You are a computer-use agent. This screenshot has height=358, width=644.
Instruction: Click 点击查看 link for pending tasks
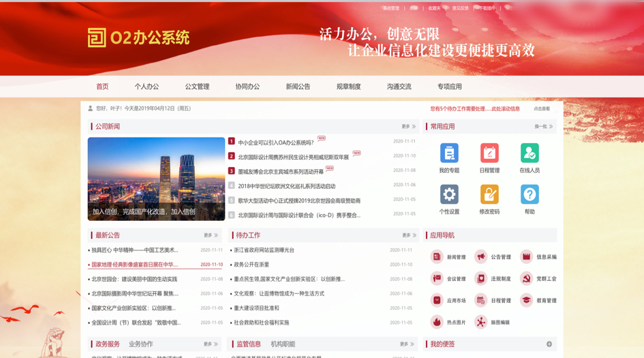pyautogui.click(x=542, y=109)
